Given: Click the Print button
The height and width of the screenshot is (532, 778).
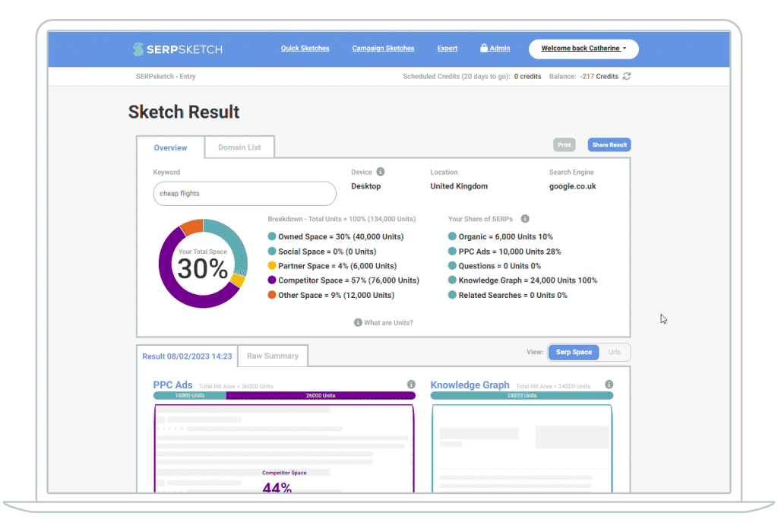Looking at the screenshot, I should point(565,145).
